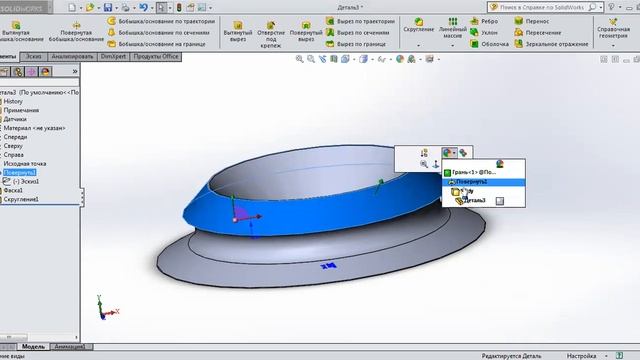This screenshot has width=640, height=360.
Task: Switch to the Анализировать tab
Action: [72, 56]
